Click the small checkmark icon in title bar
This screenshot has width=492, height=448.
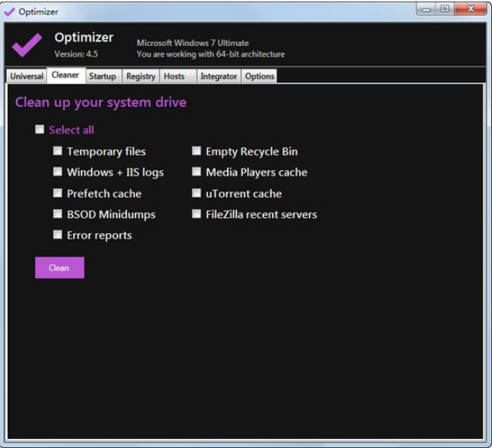coord(9,12)
